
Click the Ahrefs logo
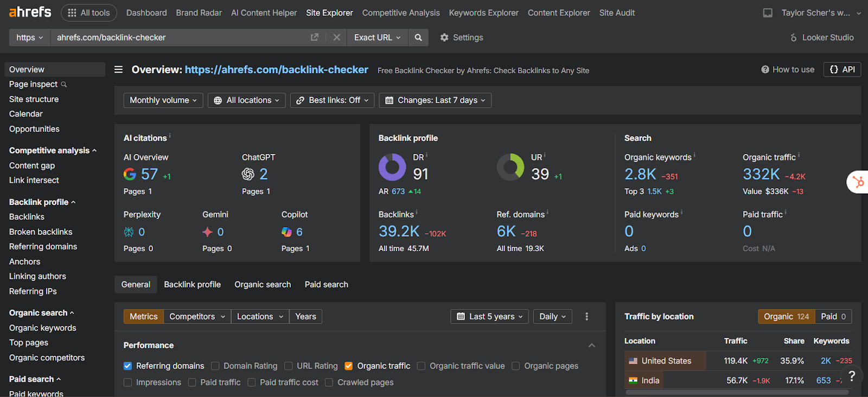pyautogui.click(x=30, y=12)
